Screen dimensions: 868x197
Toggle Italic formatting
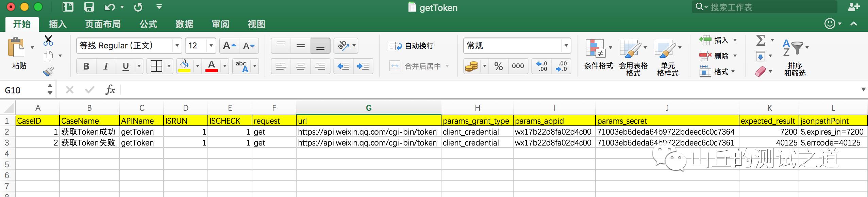pos(106,66)
